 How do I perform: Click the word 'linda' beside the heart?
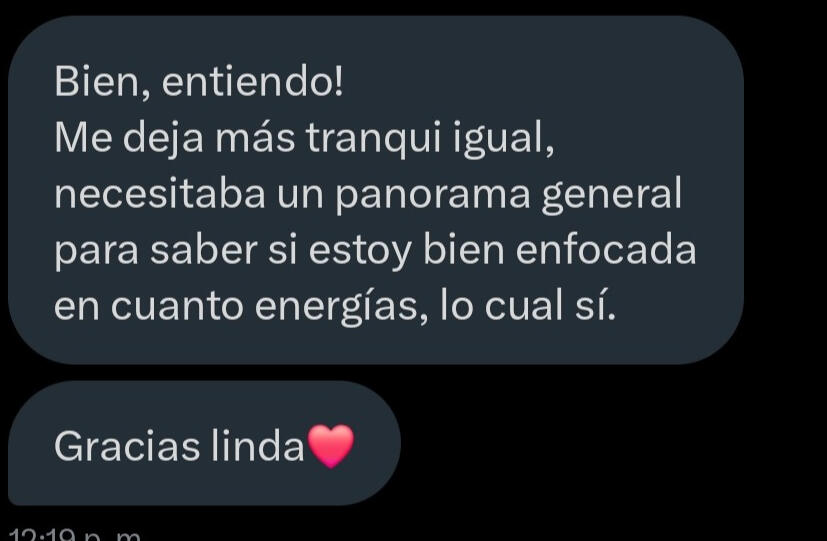click(258, 447)
